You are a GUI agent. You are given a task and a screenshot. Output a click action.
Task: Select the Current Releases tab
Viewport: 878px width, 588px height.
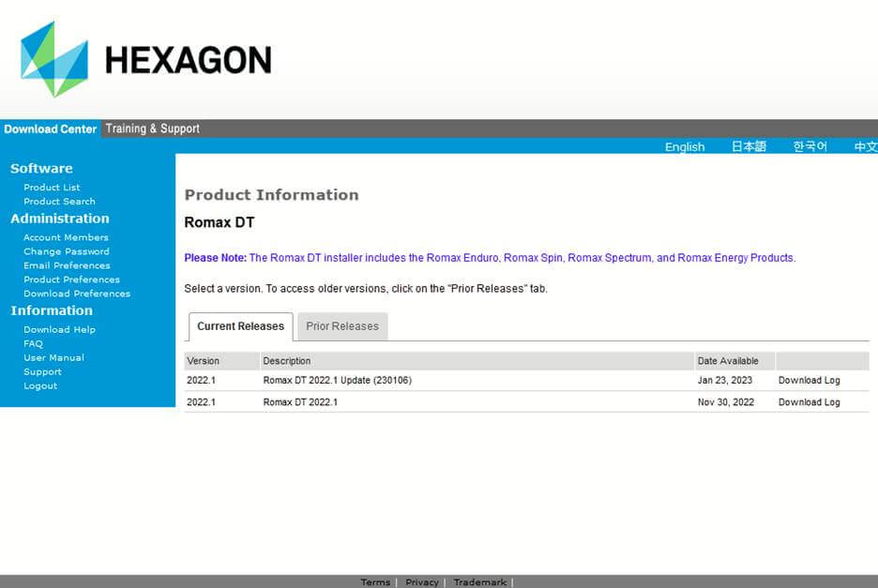click(240, 326)
